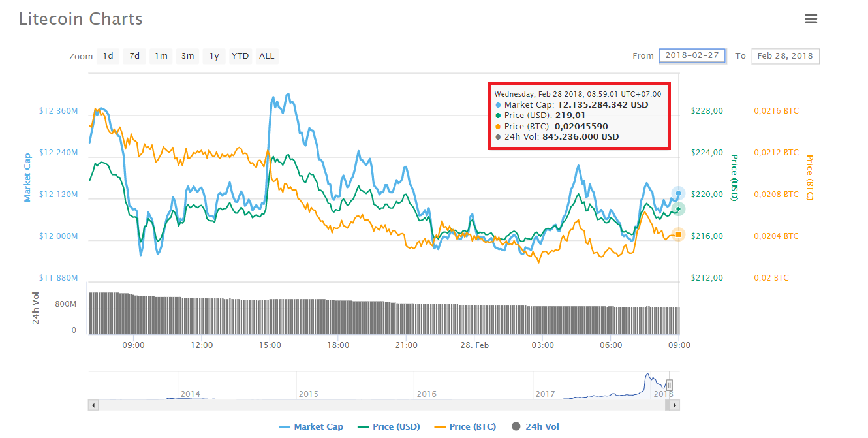Viewport: 868px width, 438px height.
Task: Click the green Price USD endpoint marker
Action: (679, 209)
